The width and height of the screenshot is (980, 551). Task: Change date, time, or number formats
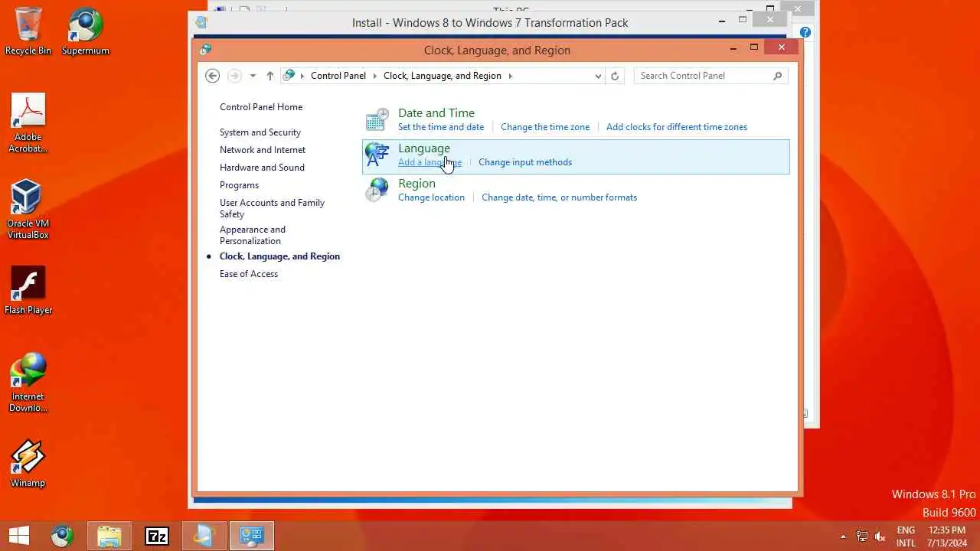(559, 197)
